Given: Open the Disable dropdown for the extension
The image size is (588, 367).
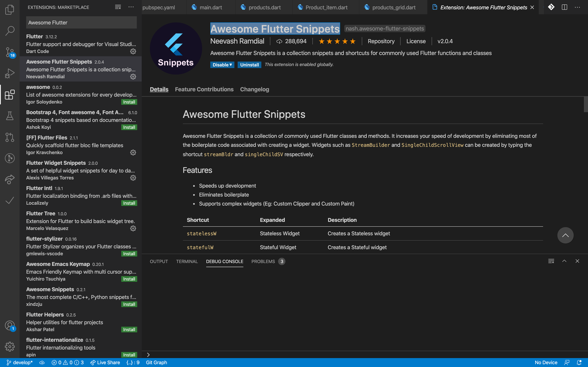Looking at the screenshot, I should click(222, 65).
